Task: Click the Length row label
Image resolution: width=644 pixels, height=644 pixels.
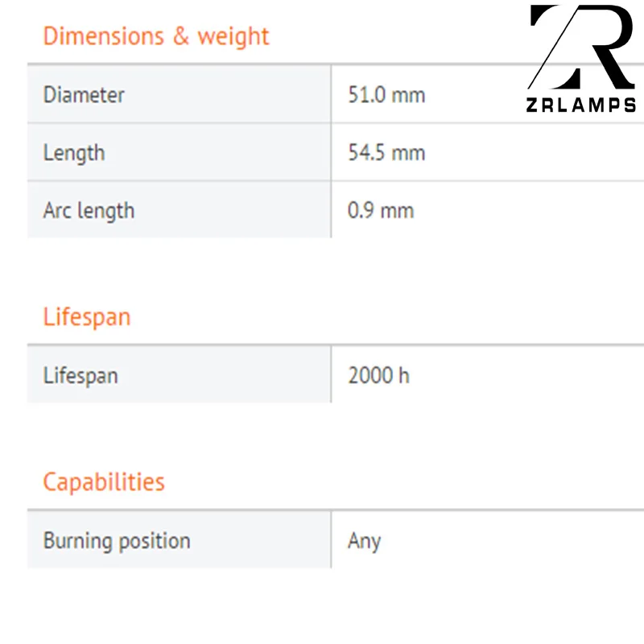Action: [x=74, y=153]
